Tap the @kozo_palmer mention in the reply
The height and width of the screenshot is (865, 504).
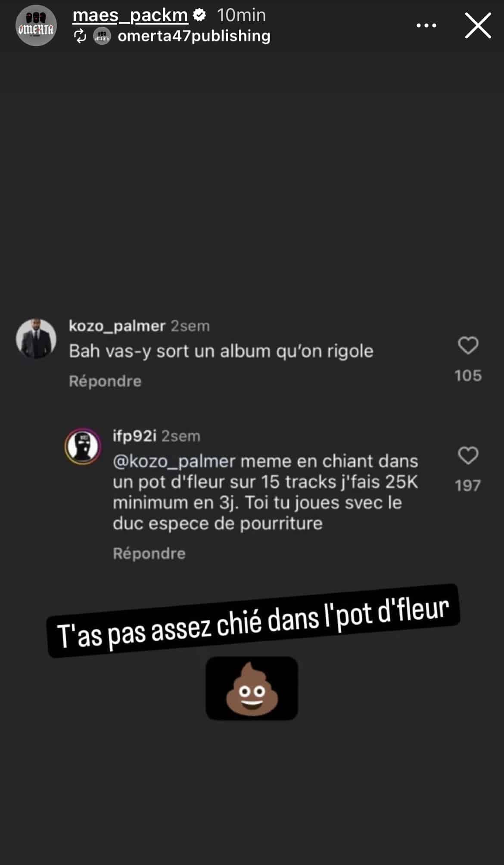point(174,462)
